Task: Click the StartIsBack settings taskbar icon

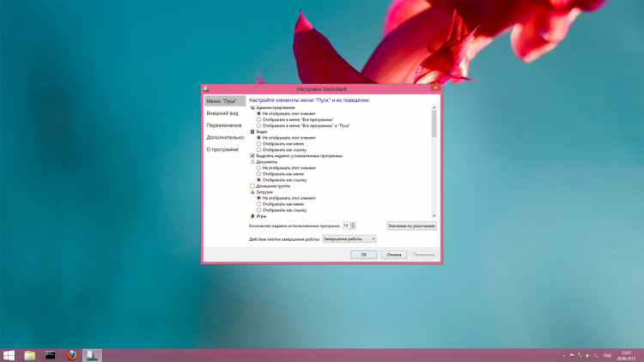Action: click(92, 355)
